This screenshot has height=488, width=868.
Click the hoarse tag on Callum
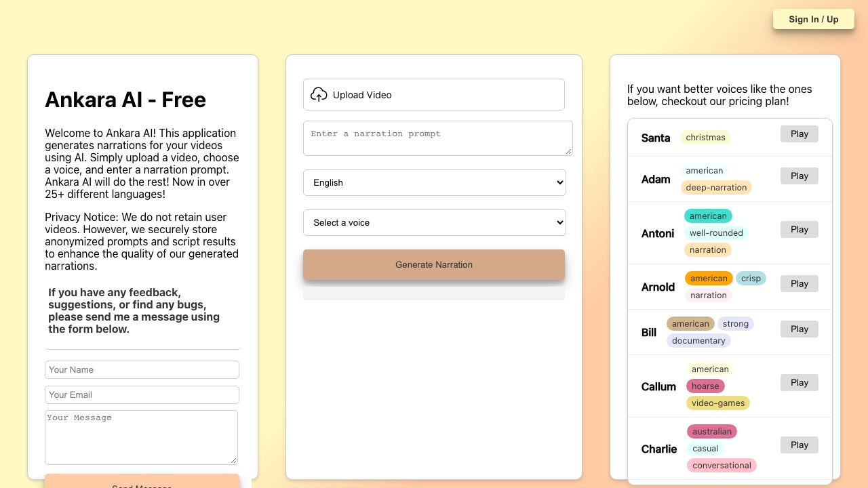pyautogui.click(x=705, y=386)
